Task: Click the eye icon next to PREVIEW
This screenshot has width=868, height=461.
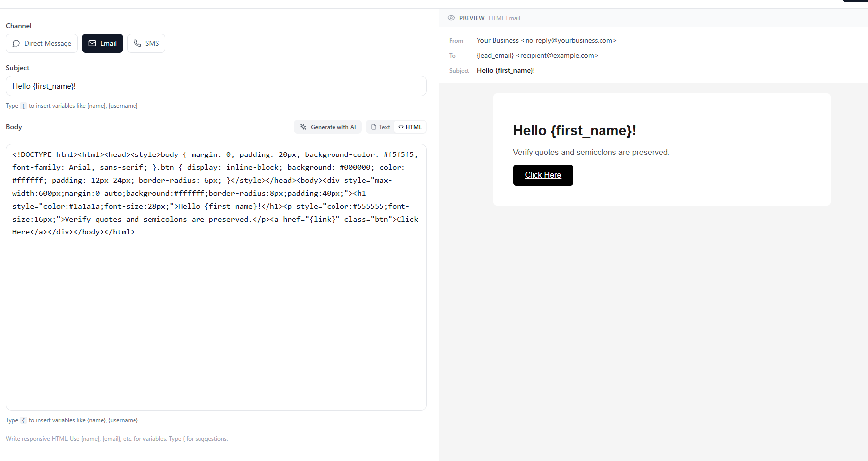Action: click(451, 18)
